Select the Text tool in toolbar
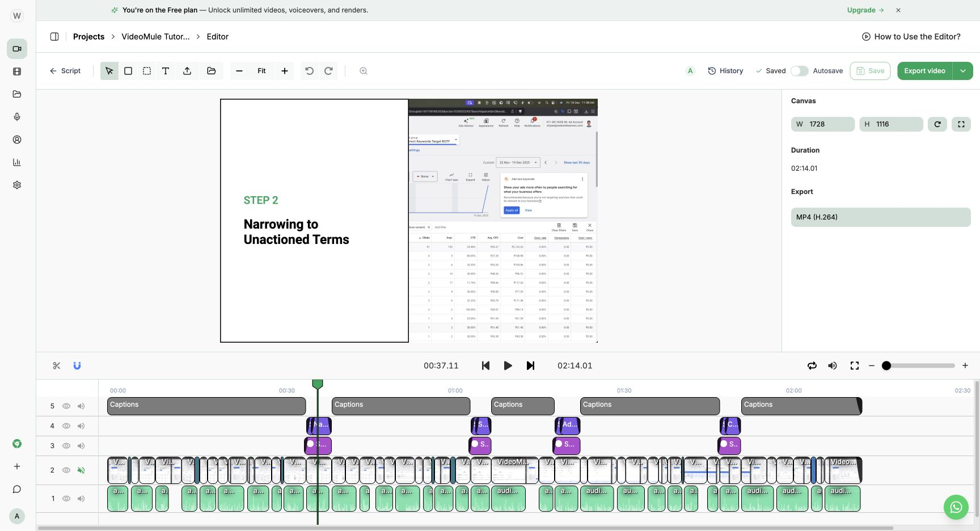 point(166,71)
